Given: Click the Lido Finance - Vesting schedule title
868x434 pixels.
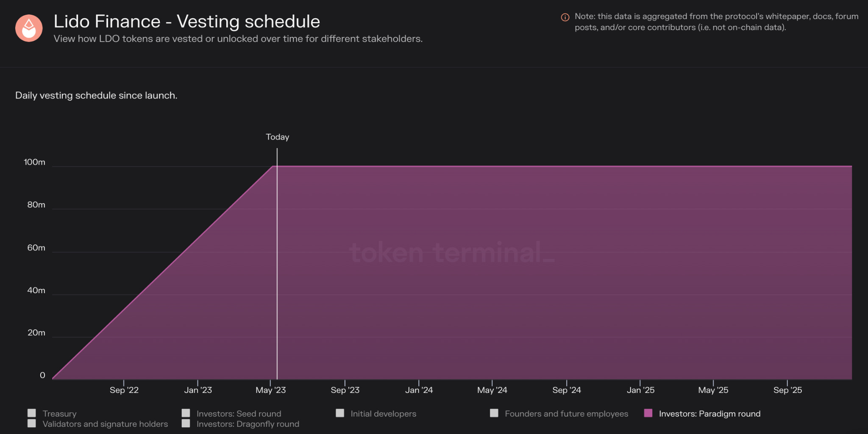Looking at the screenshot, I should pos(187,22).
